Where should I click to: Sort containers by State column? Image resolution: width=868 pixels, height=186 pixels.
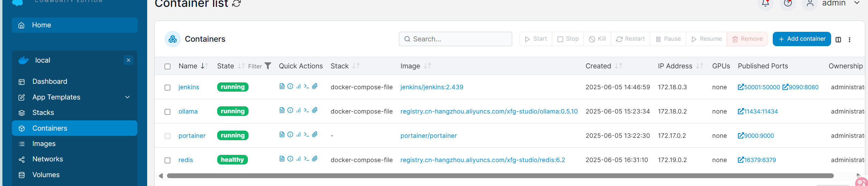pos(231,66)
